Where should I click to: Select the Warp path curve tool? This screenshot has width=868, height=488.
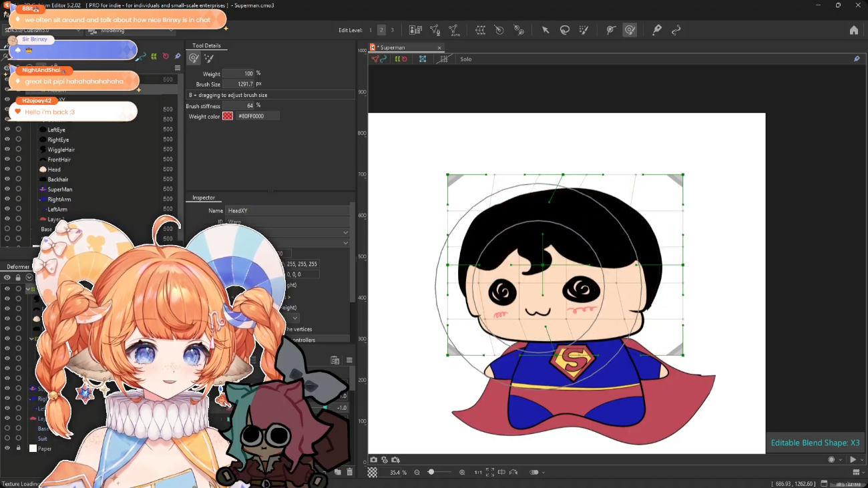click(676, 30)
